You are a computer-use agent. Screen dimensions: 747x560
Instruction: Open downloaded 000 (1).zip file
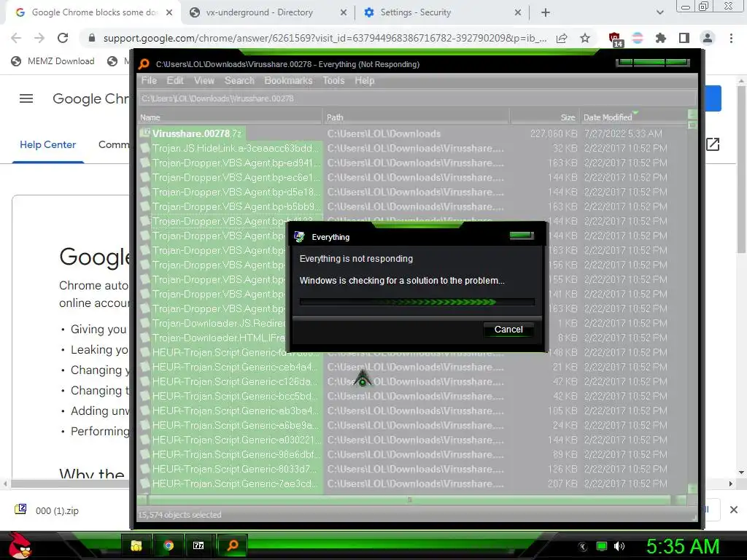click(47, 510)
